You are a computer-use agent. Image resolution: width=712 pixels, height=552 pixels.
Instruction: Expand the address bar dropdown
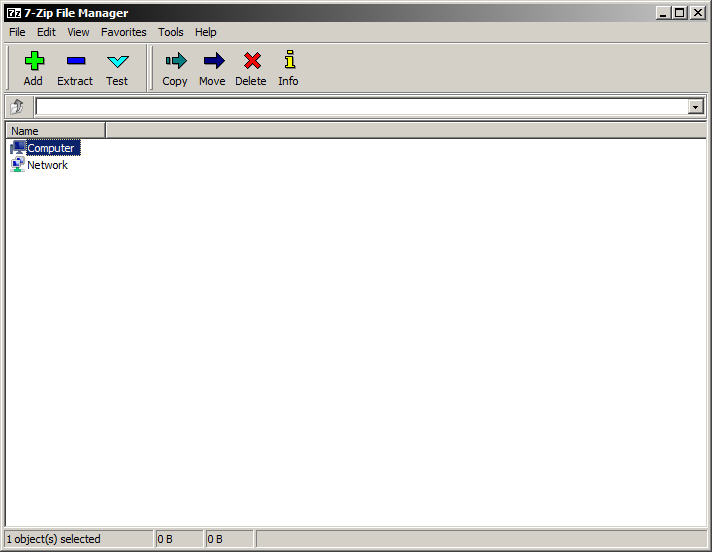click(695, 107)
